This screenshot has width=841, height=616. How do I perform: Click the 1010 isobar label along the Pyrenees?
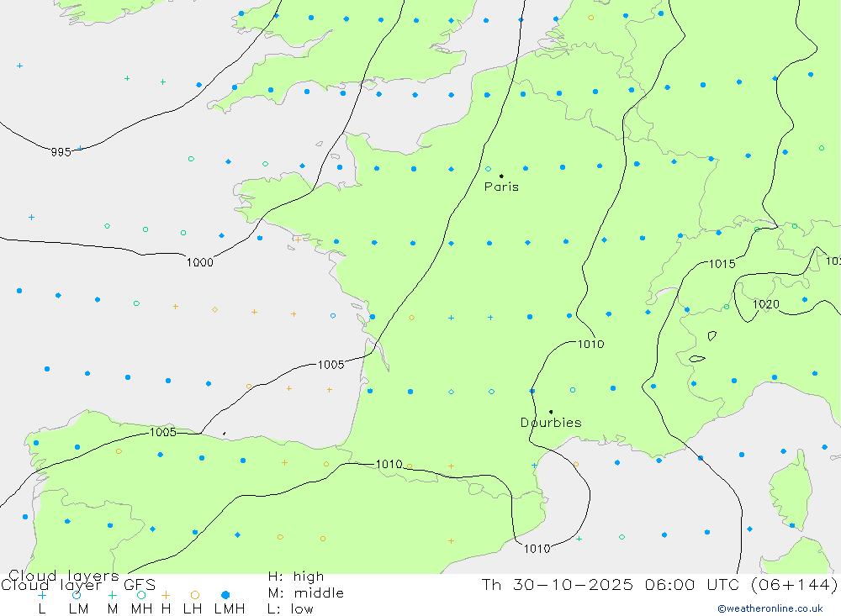tap(389, 464)
